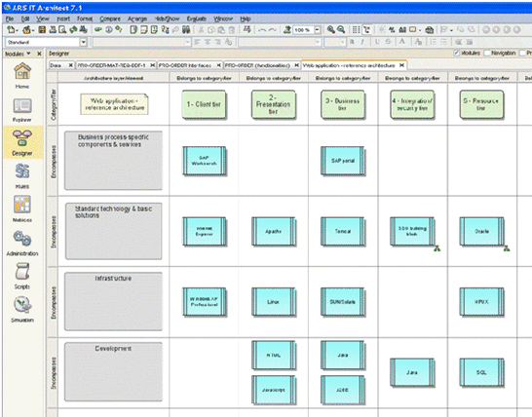This screenshot has height=417, width=532.
Task: Click the Bold formatting icon
Action: click(352, 42)
